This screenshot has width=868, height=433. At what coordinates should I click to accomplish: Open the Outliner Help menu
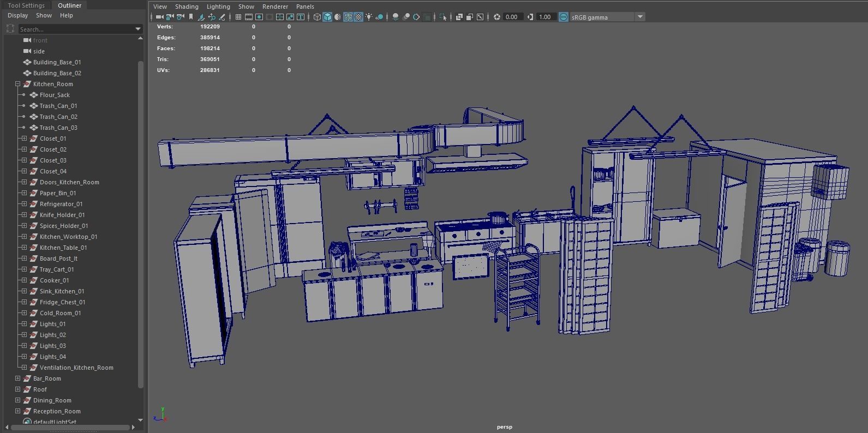point(67,15)
